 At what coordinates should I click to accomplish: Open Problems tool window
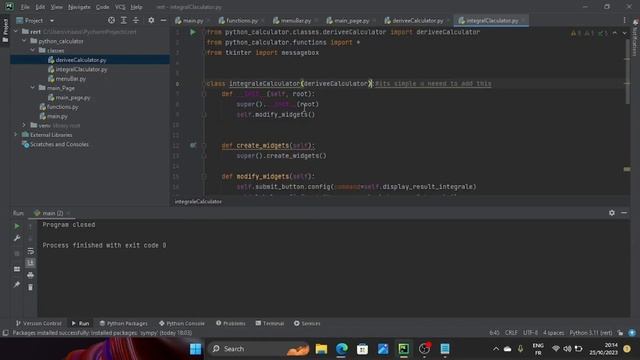[x=231, y=323]
